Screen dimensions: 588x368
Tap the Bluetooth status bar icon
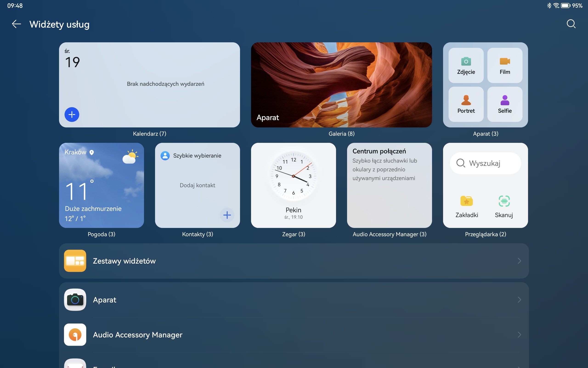[549, 5]
